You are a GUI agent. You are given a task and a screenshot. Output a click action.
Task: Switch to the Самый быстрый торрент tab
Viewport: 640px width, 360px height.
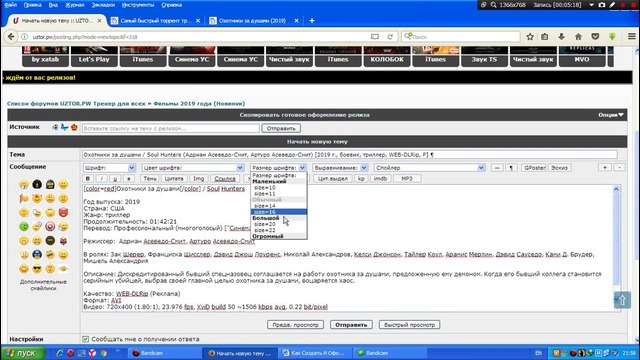(156, 20)
